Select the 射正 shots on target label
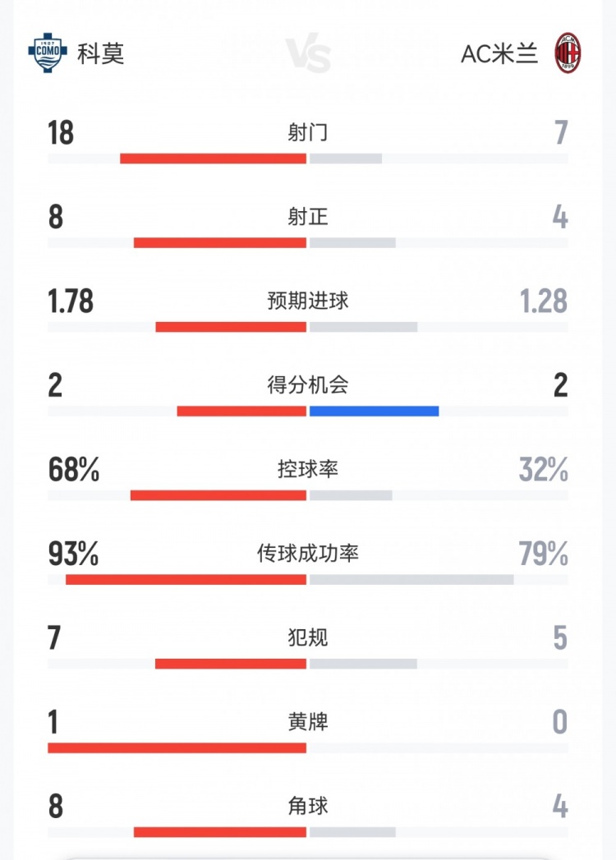Image resolution: width=616 pixels, height=860 pixels. [x=308, y=217]
